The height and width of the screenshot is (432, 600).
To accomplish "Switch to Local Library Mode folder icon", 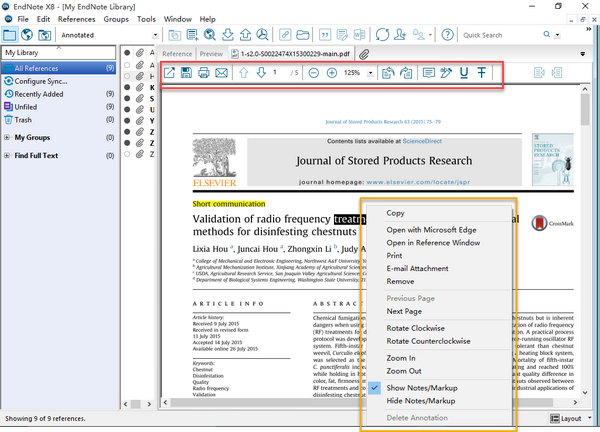I will click(10, 35).
